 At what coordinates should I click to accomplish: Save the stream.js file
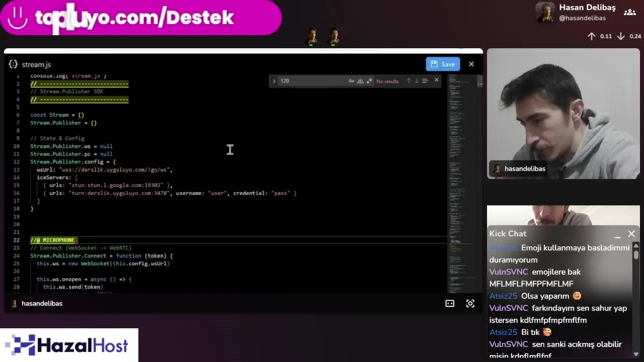[443, 64]
